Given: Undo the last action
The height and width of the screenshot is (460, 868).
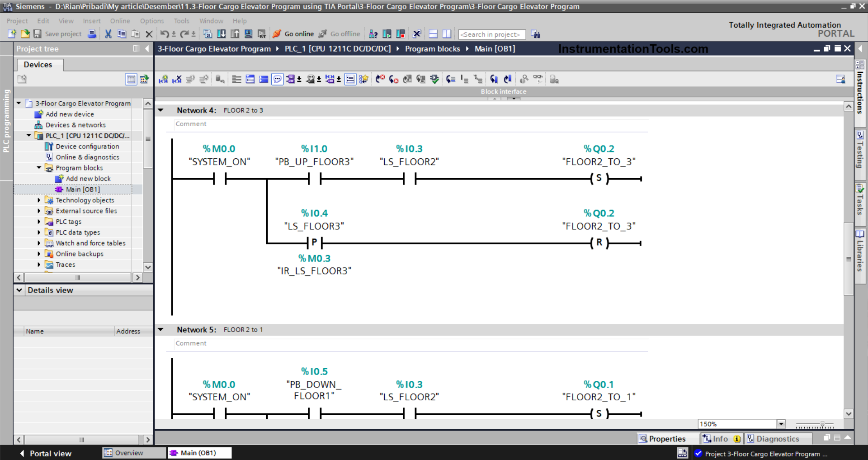Looking at the screenshot, I should click(x=164, y=34).
